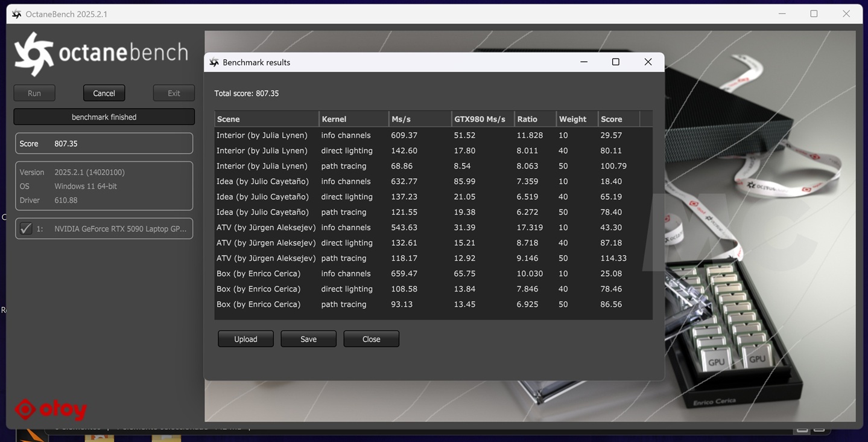
Task: Close the Benchmark results dialog via Close button
Action: pos(371,339)
